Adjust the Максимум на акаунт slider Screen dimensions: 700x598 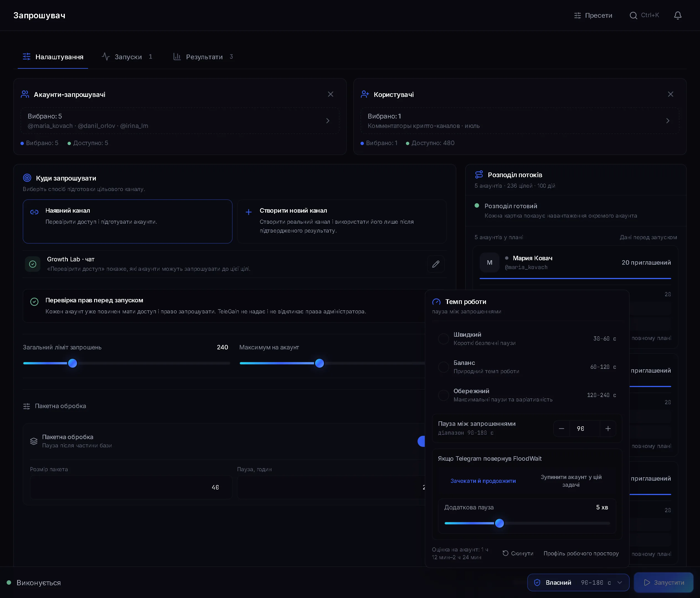(x=319, y=363)
